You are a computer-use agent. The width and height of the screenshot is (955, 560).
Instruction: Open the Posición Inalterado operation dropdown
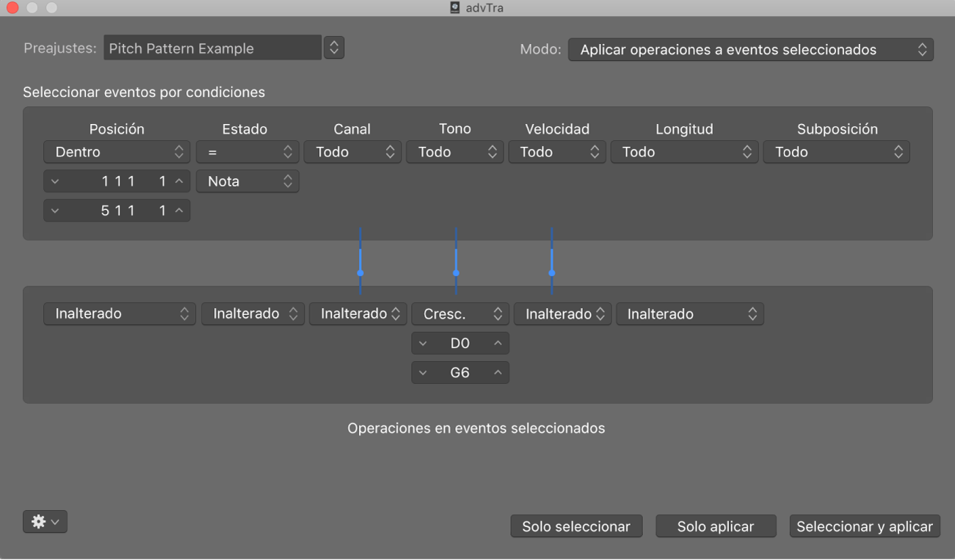click(120, 313)
